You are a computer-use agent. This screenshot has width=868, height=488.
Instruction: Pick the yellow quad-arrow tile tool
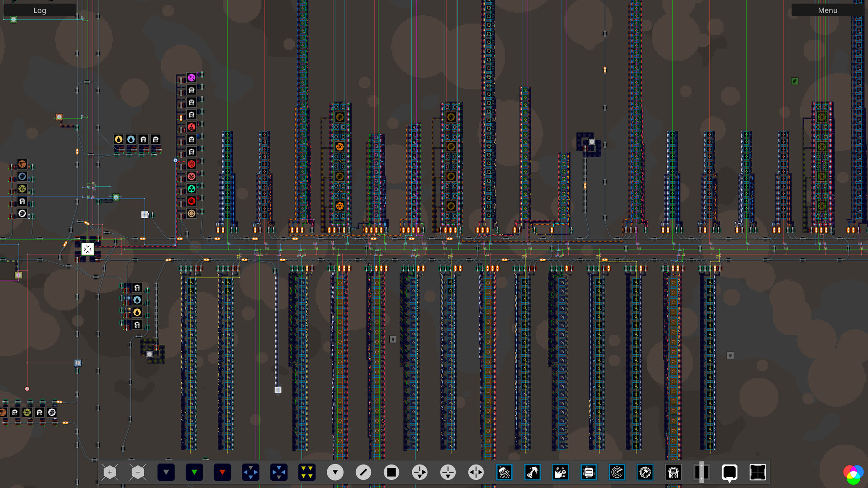[x=307, y=473]
